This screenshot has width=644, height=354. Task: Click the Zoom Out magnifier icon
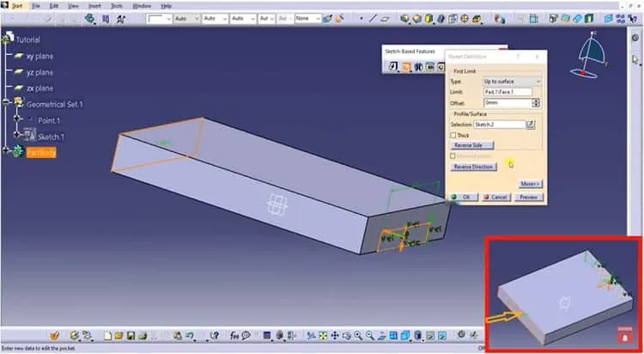[x=369, y=336]
